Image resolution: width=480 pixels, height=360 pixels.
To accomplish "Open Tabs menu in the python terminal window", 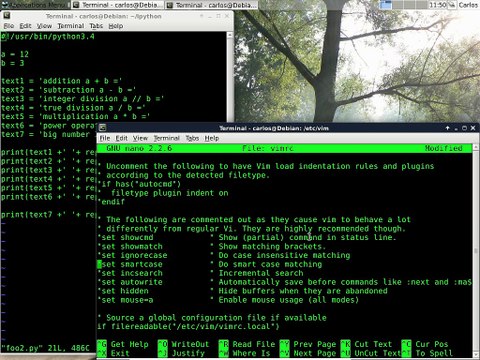I will point(96,26).
